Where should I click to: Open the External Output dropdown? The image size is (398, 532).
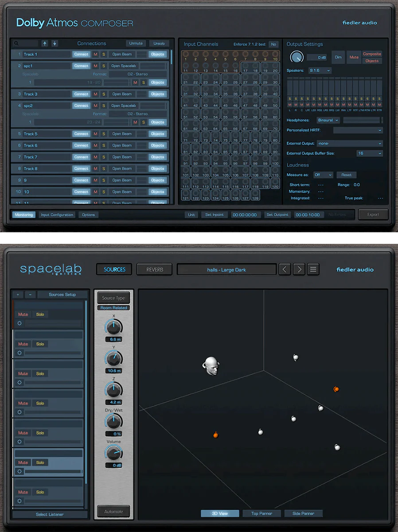click(x=350, y=143)
